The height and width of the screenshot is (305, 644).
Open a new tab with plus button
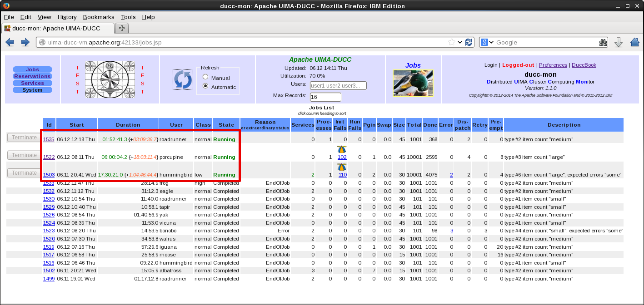[121, 28]
